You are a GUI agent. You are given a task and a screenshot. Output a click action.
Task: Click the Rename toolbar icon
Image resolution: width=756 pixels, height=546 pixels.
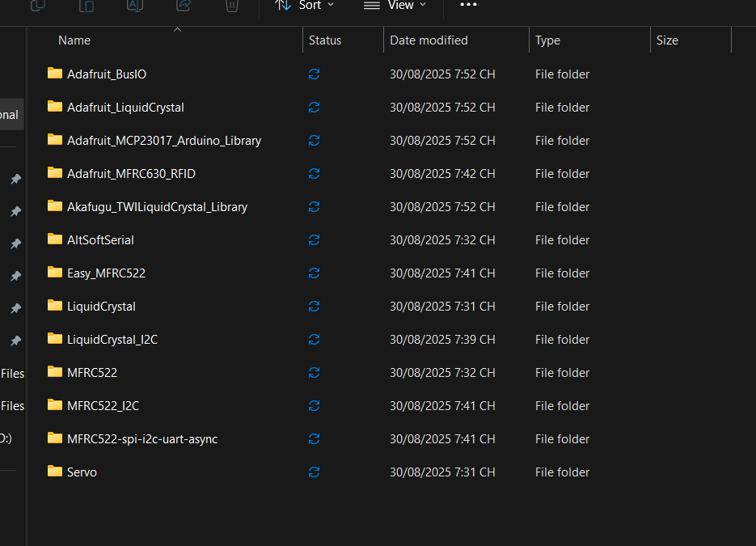135,5
